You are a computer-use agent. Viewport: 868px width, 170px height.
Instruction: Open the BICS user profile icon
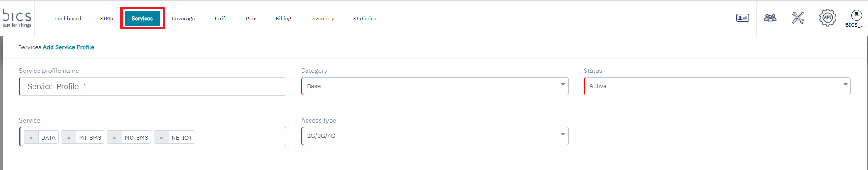[856, 19]
